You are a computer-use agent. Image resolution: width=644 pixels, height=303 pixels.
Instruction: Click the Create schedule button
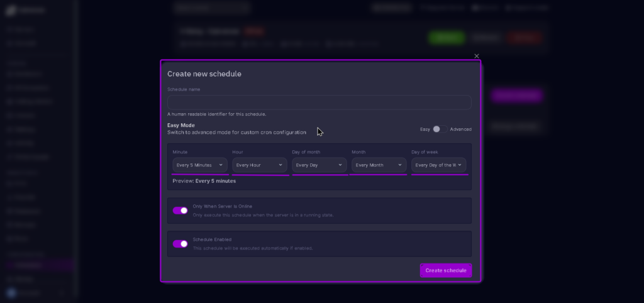[446, 270]
